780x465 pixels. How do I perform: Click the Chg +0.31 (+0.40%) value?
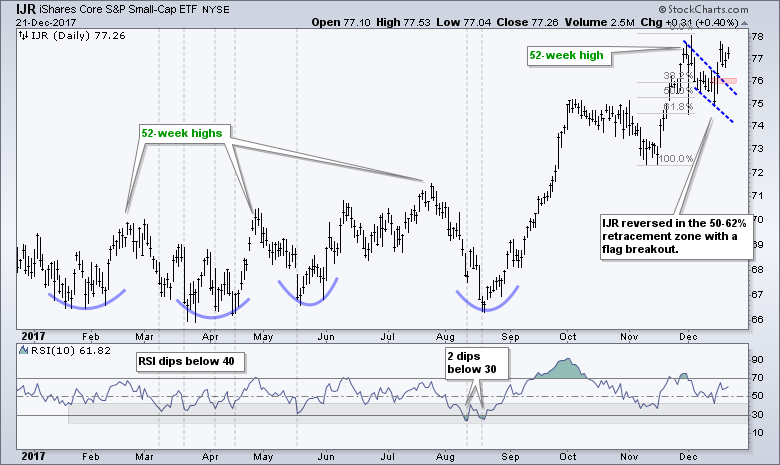tap(689, 22)
